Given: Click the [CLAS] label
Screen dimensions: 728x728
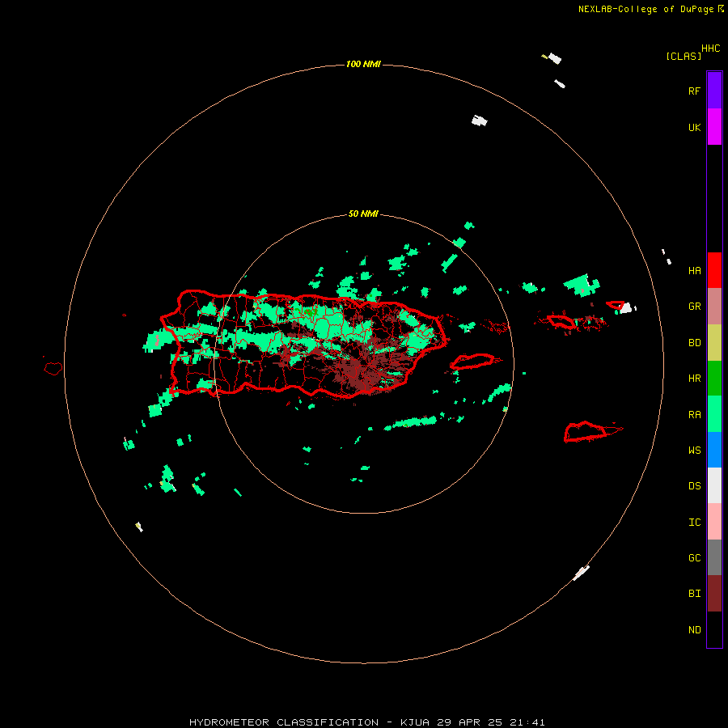Looking at the screenshot, I should point(684,56).
